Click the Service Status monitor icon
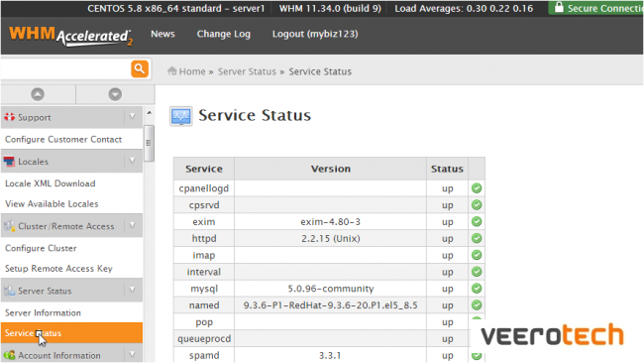The height and width of the screenshot is (363, 644). [181, 116]
